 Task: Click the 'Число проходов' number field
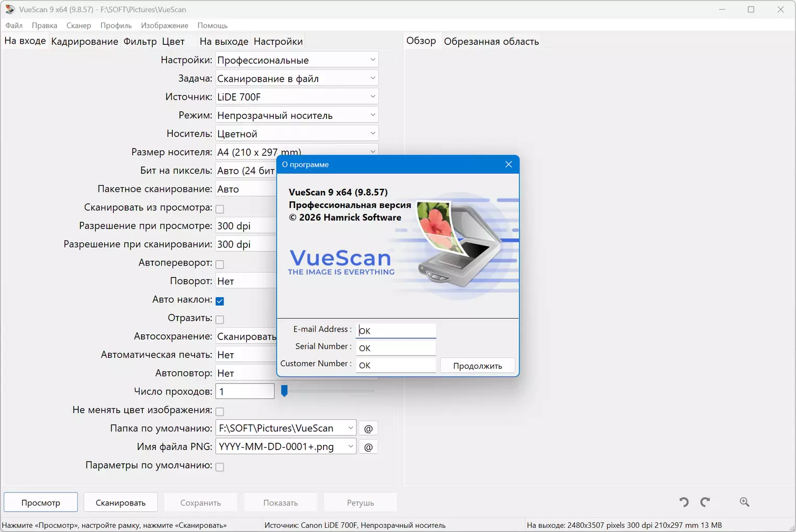click(x=245, y=391)
